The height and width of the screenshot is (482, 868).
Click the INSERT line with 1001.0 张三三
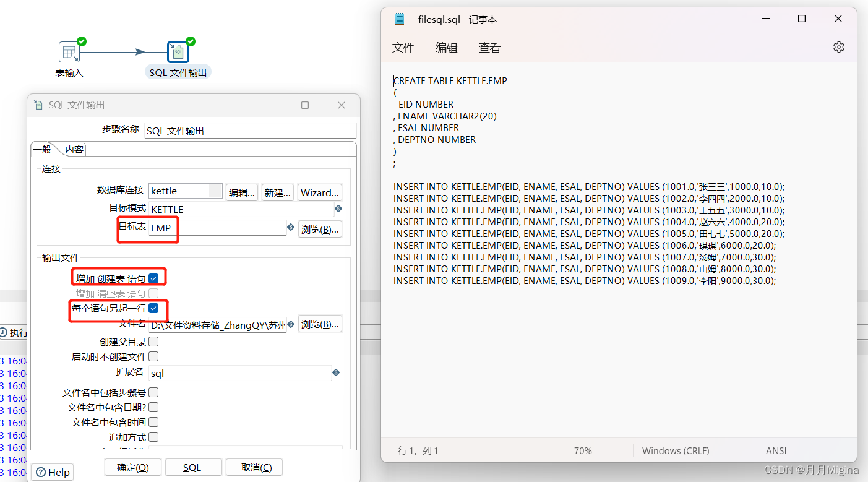tap(589, 186)
